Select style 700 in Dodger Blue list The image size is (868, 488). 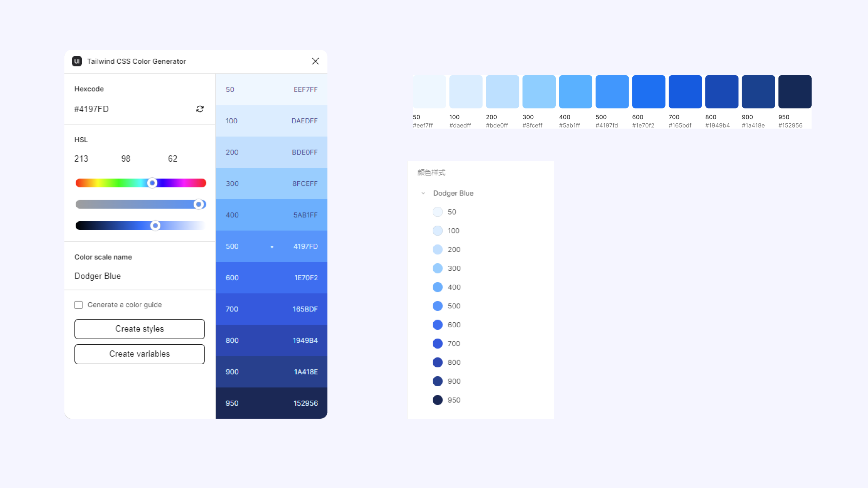click(x=453, y=344)
